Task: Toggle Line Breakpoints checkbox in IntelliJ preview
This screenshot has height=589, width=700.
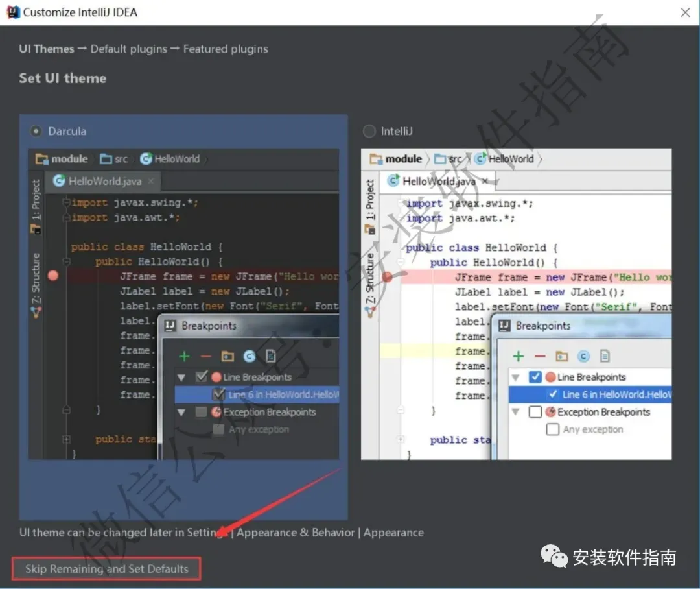Action: tap(535, 377)
